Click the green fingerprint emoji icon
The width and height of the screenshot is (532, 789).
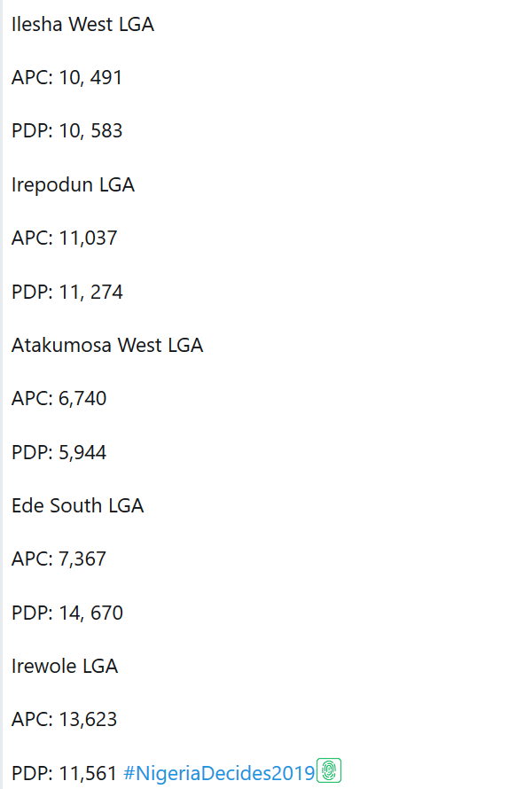[x=329, y=770]
